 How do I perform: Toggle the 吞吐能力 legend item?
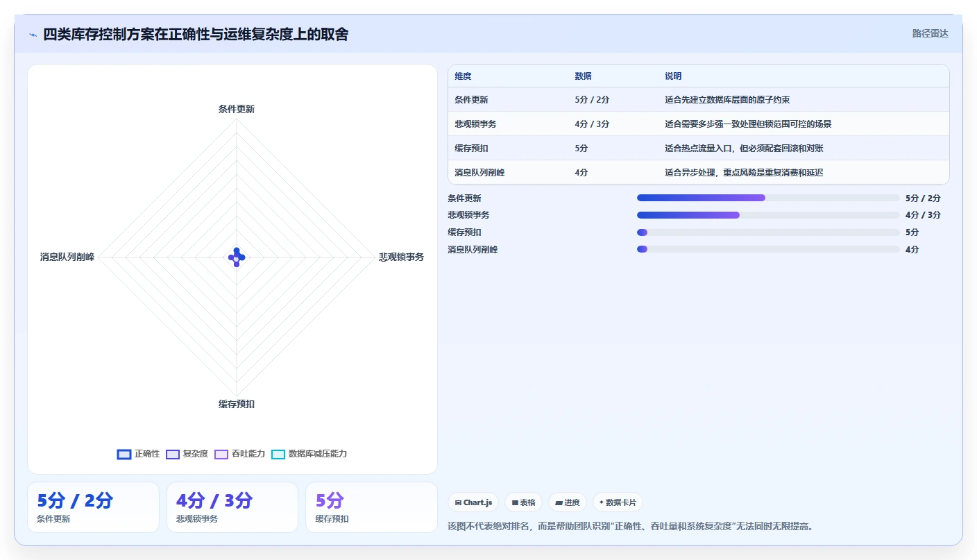[x=239, y=454]
